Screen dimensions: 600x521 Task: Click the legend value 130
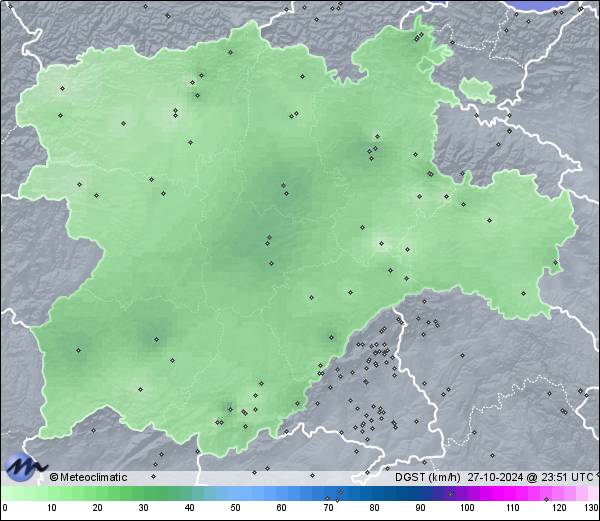(592, 508)
